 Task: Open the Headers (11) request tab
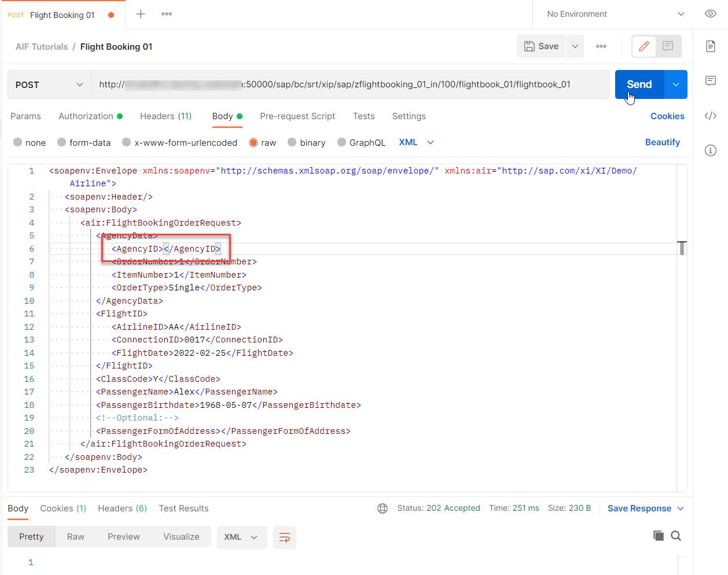pos(166,116)
